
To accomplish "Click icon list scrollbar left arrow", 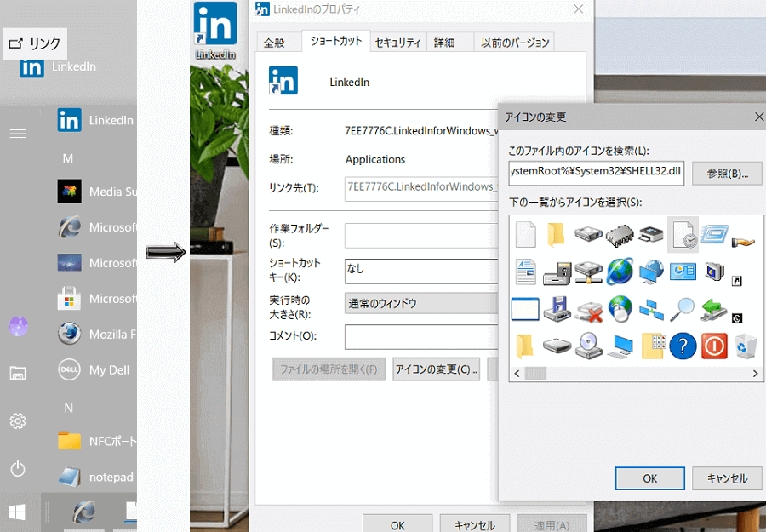I will click(x=517, y=374).
